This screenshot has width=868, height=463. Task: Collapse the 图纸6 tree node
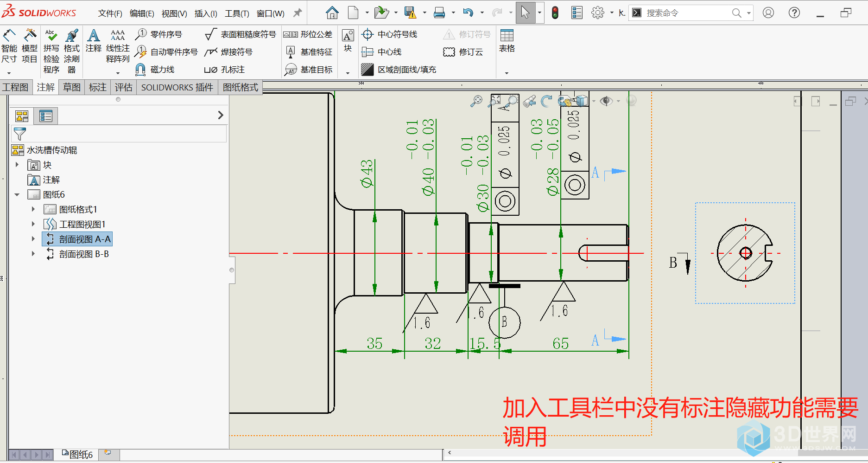(x=17, y=194)
